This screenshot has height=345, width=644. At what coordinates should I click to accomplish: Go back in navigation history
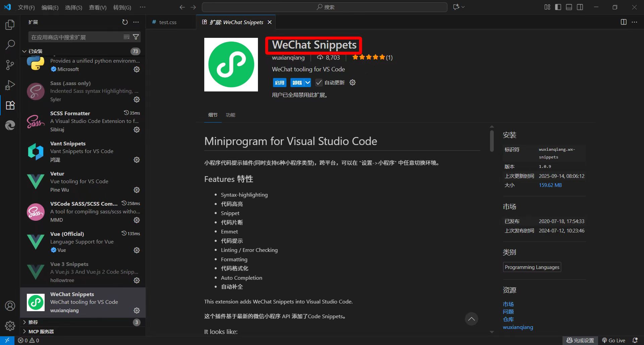click(182, 7)
